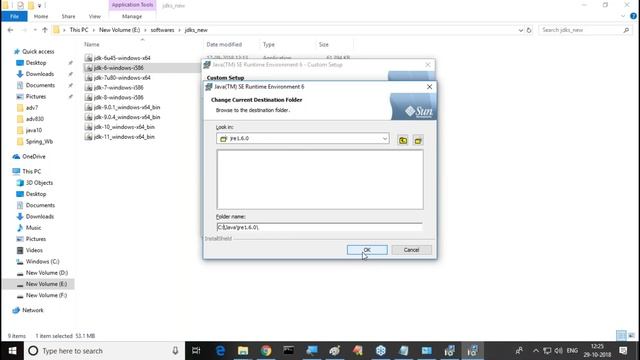Open Videos under This PC
640x360 pixels.
tap(34, 250)
